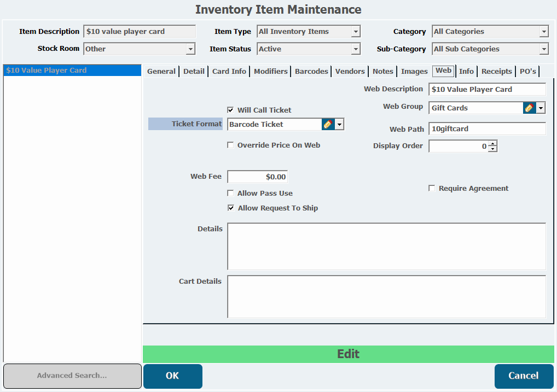Toggle the Will Call Ticket checkbox
The image size is (557, 392).
230,110
